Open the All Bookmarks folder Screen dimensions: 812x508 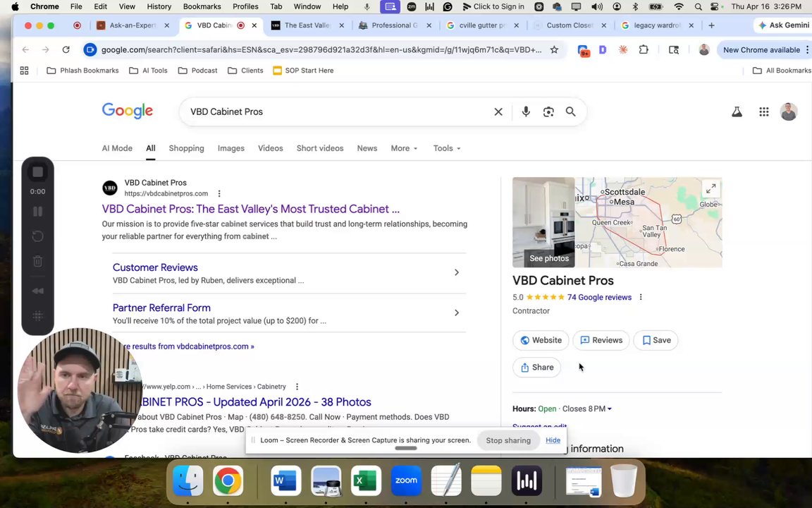(x=782, y=71)
